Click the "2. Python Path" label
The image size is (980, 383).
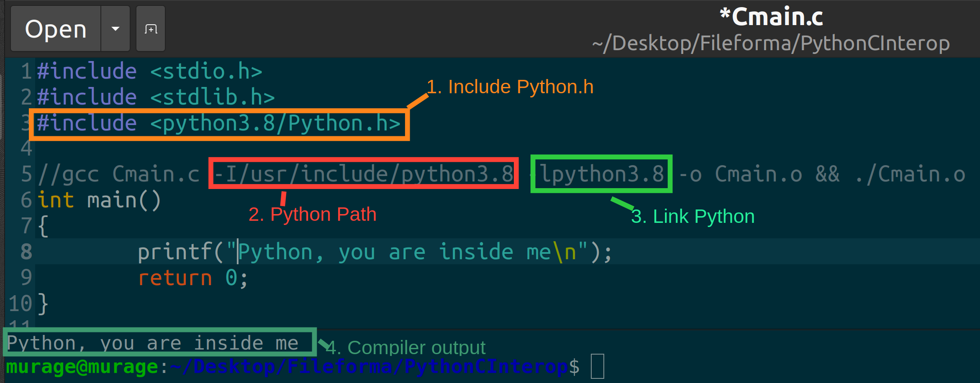coord(313,214)
